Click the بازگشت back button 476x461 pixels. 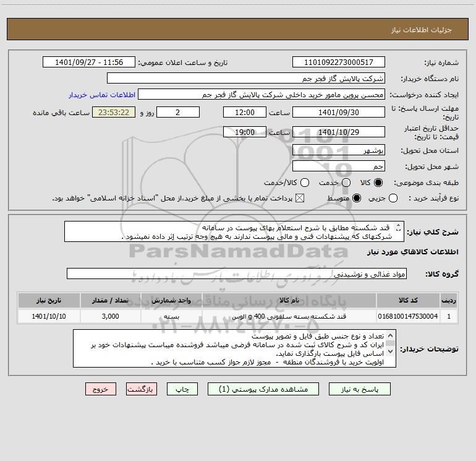pos(142,389)
